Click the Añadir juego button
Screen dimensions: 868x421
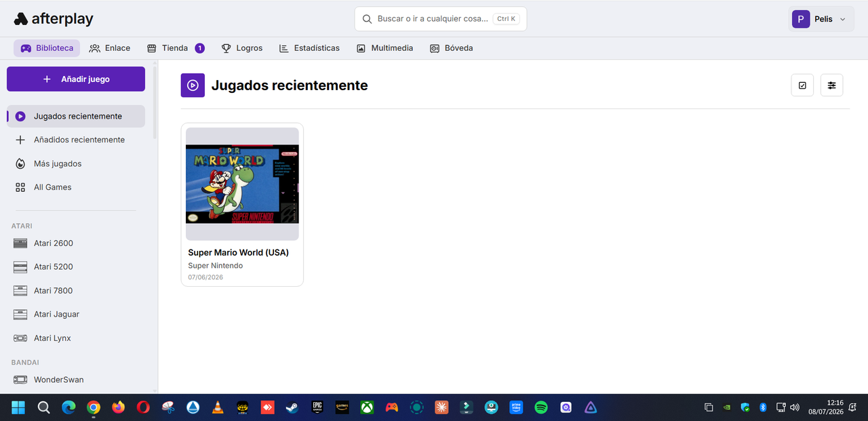[x=76, y=79]
